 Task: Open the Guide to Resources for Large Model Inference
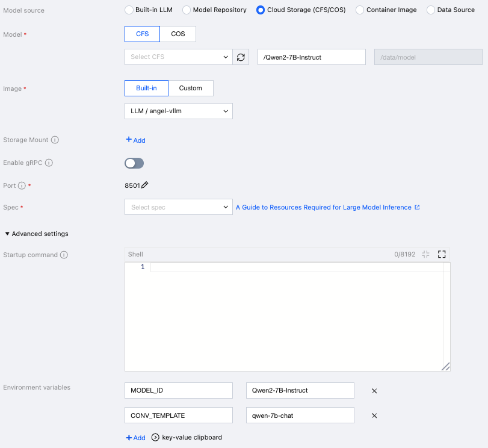pos(324,207)
